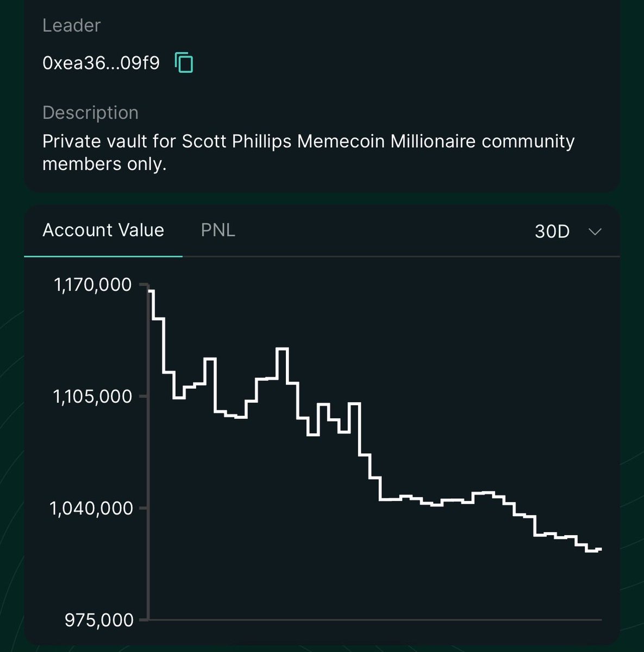Click the name Scott Phillips in the description
The height and width of the screenshot is (652, 644).
[237, 141]
